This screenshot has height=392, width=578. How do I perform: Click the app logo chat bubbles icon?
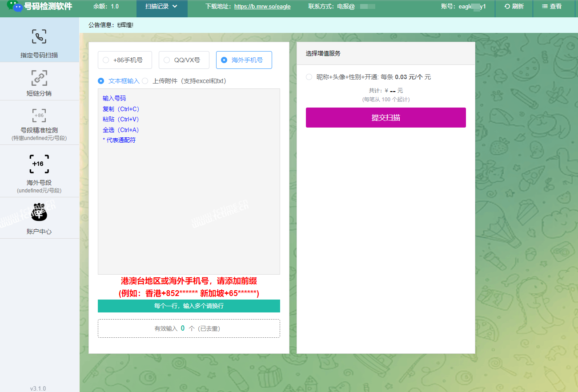click(x=14, y=7)
